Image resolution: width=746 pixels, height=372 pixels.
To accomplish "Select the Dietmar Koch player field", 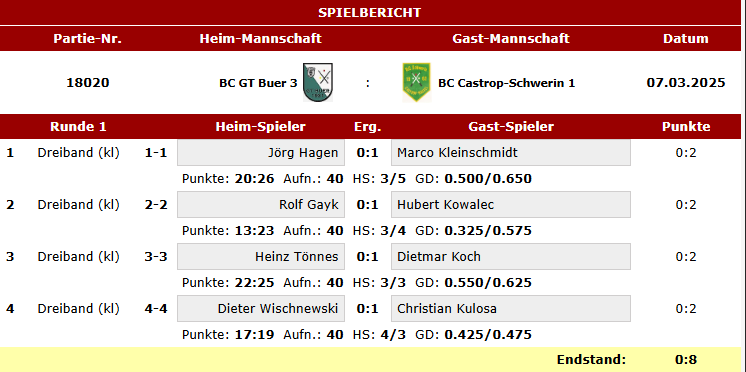I will click(x=511, y=256).
